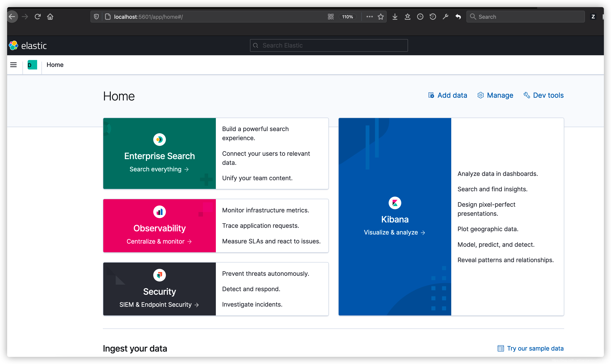The image size is (611, 364).
Task: Open the Kibana navigation hamburger menu
Action: [x=13, y=65]
